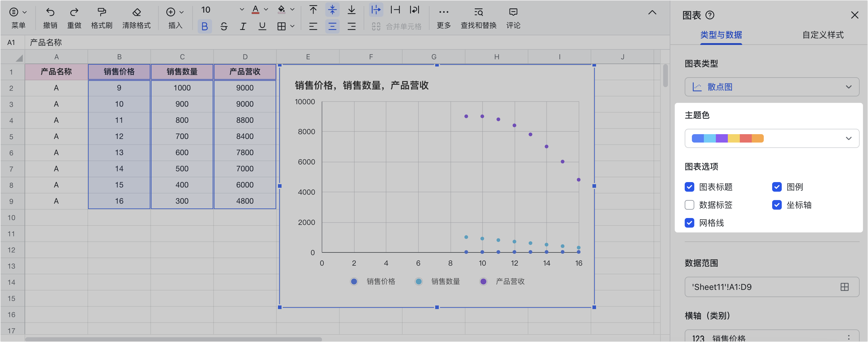Image resolution: width=868 pixels, height=342 pixels.
Task: Toggle strikethrough text formatting
Action: (224, 26)
